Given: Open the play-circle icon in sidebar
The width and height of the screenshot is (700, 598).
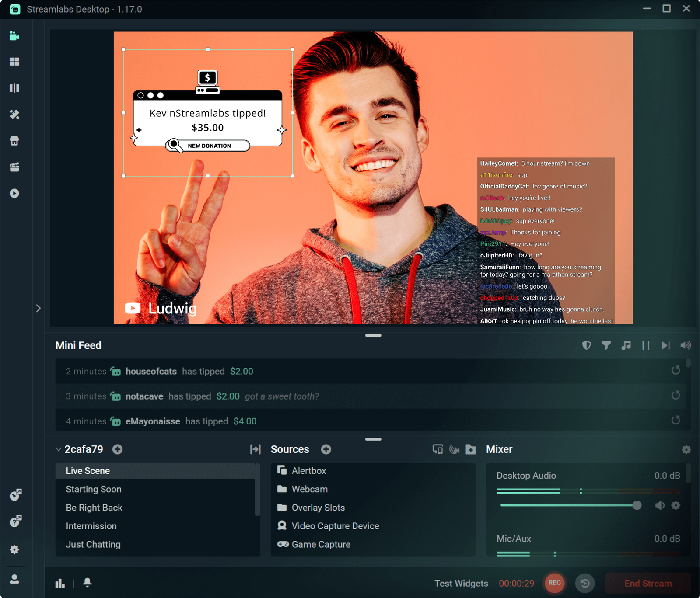Looking at the screenshot, I should pos(14,193).
